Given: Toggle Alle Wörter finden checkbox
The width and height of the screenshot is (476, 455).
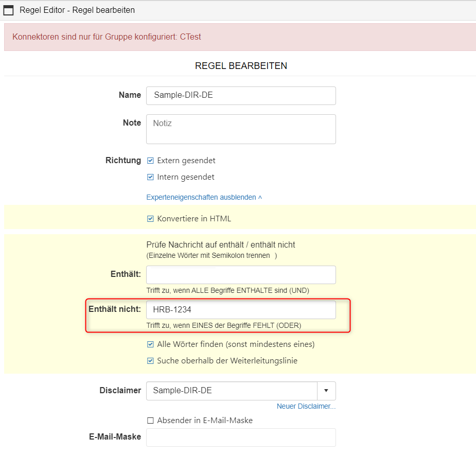Looking at the screenshot, I should (x=151, y=344).
